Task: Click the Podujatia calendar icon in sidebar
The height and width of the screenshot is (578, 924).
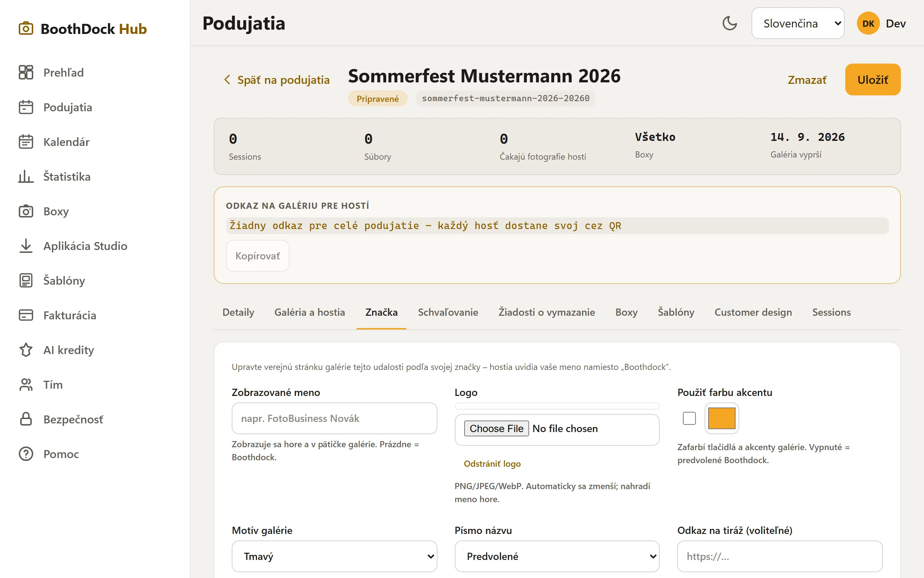Action: [26, 107]
